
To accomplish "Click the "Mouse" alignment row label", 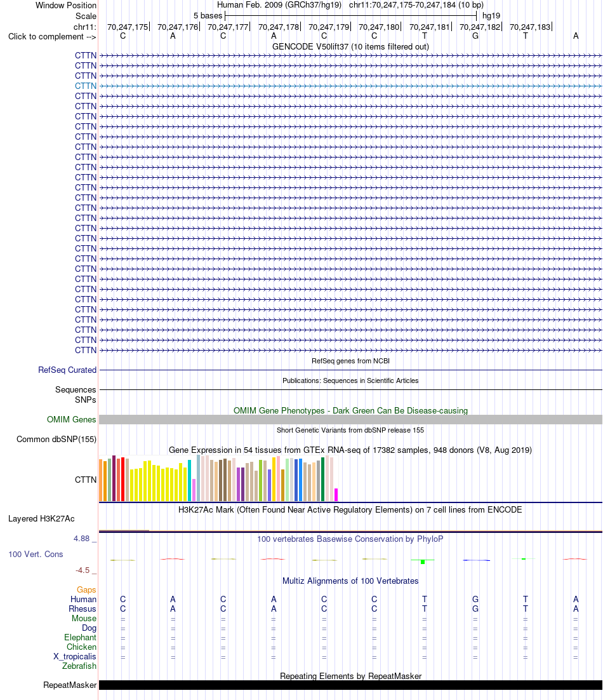I will (x=84, y=618).
